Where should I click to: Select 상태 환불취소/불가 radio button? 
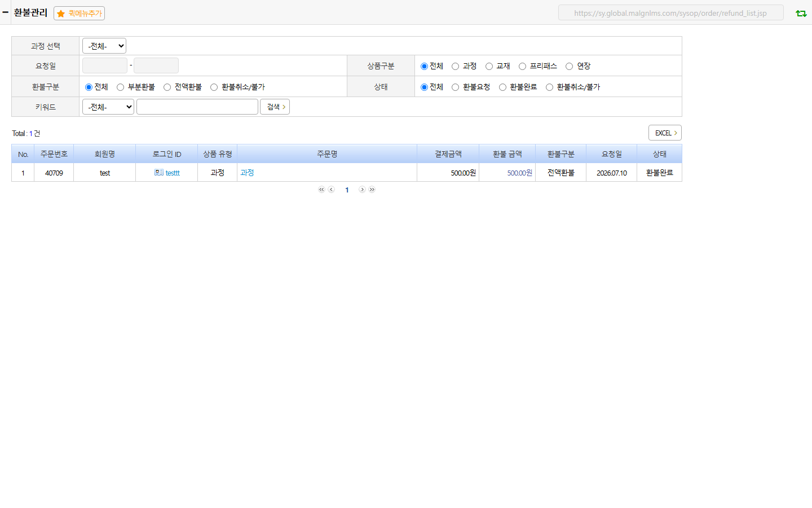(x=549, y=87)
